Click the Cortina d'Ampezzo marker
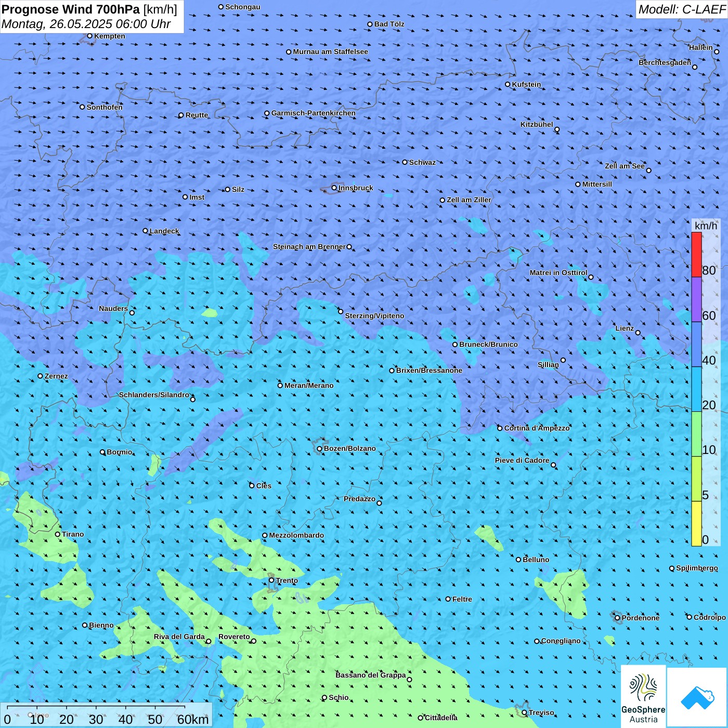 pos(500,428)
